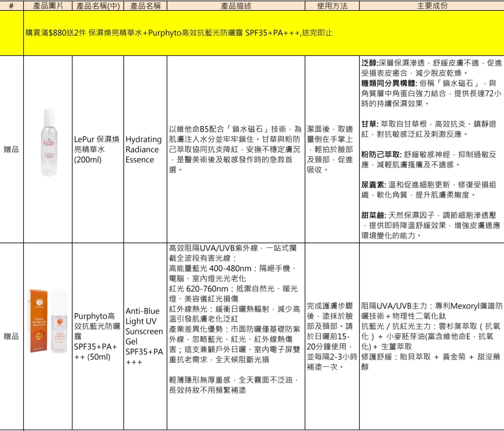The width and height of the screenshot is (504, 431).
Task: Click the yellow '購買滿$880送2件' promotion banner
Action: [264, 33]
